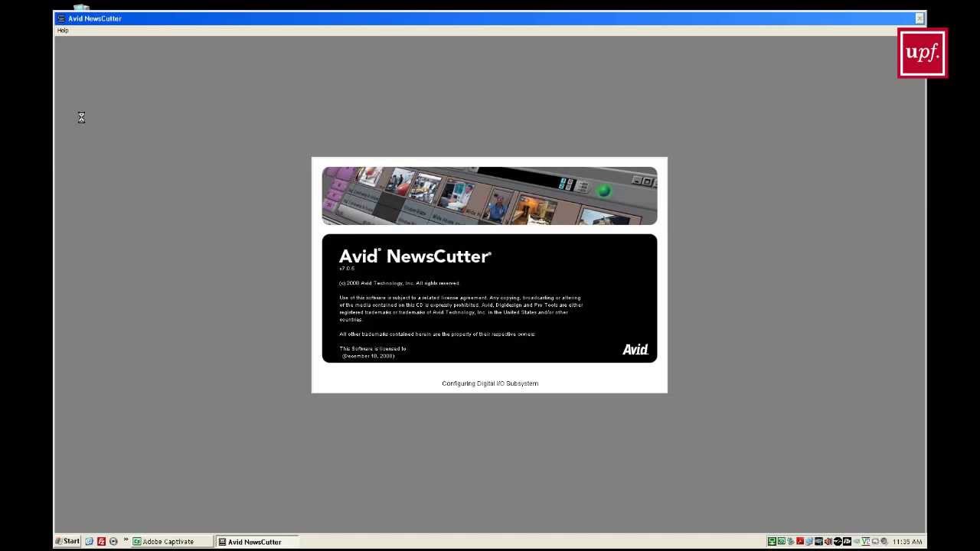
Task: Click the "Avid NewsCutter" splash title
Action: tap(415, 256)
